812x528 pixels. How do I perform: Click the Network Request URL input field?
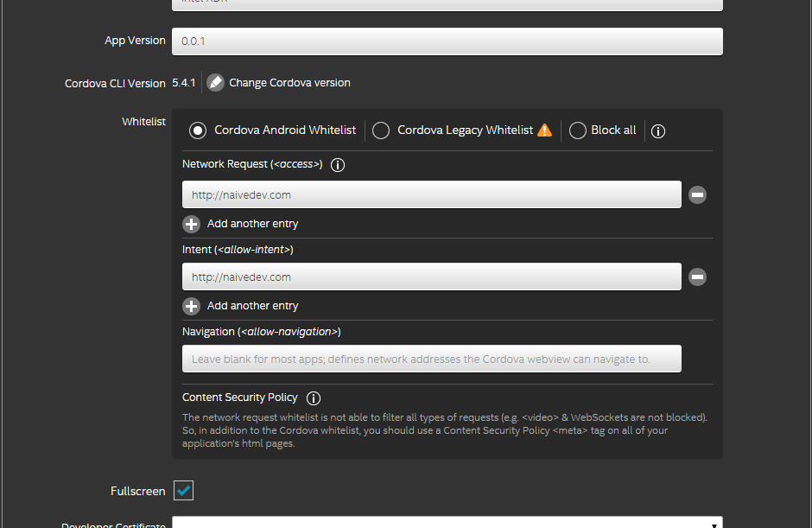coord(431,195)
